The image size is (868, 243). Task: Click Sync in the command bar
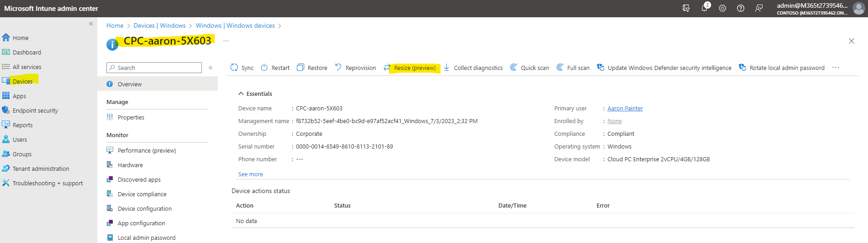242,68
